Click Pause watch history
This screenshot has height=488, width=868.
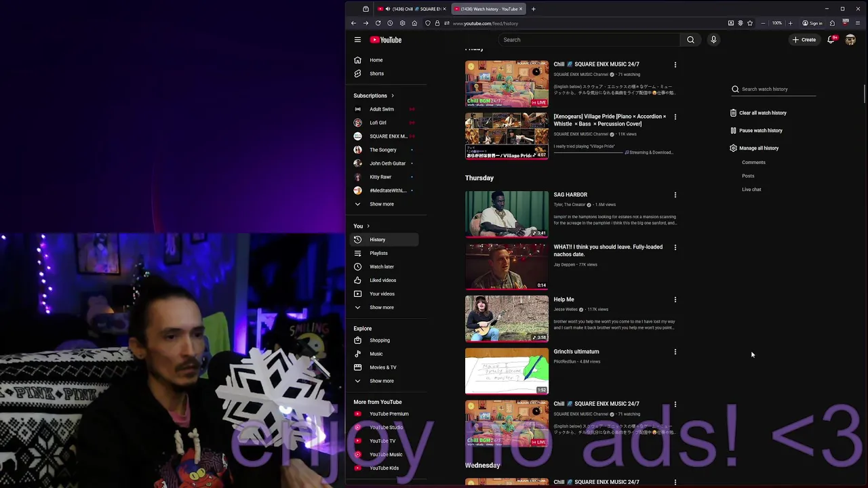pos(756,130)
